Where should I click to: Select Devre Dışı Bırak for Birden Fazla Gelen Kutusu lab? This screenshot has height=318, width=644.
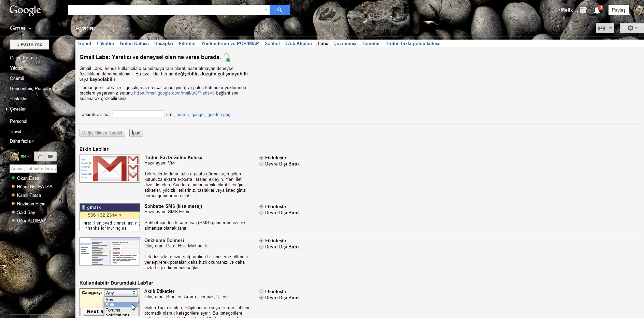click(261, 164)
